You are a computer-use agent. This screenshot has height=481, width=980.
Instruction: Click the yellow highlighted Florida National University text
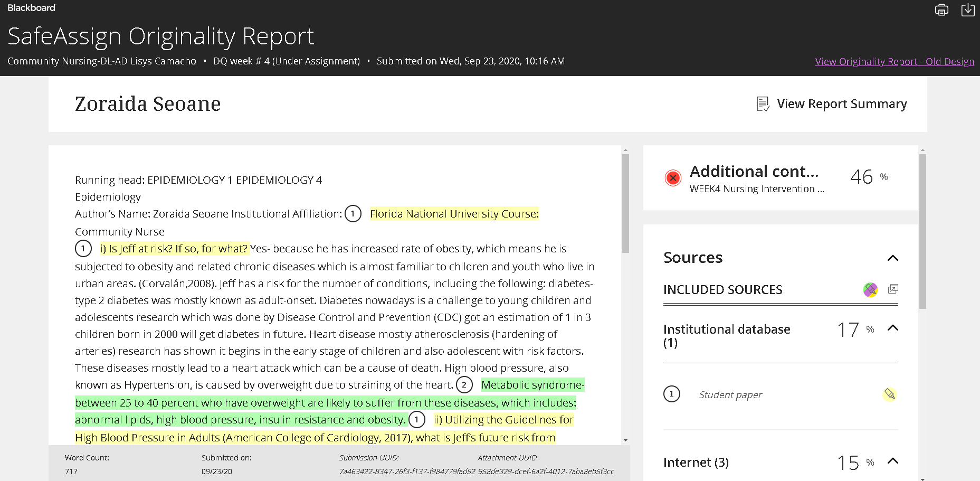(454, 214)
